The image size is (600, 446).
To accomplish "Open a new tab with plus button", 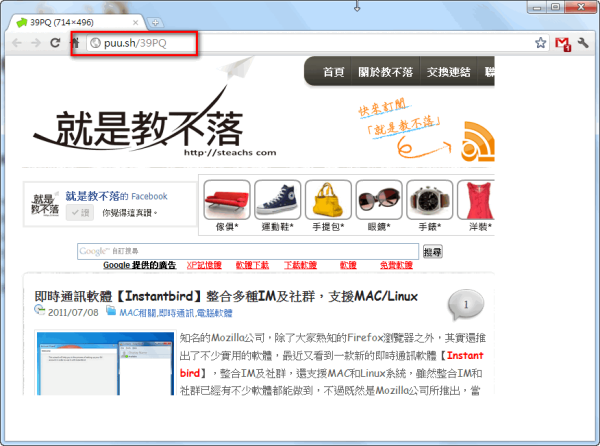I will coord(155,23).
